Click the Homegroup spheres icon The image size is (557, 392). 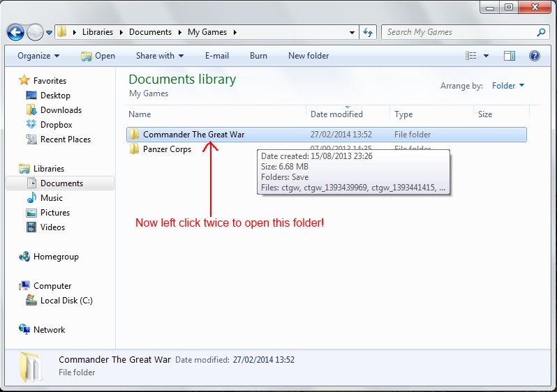[x=24, y=257]
